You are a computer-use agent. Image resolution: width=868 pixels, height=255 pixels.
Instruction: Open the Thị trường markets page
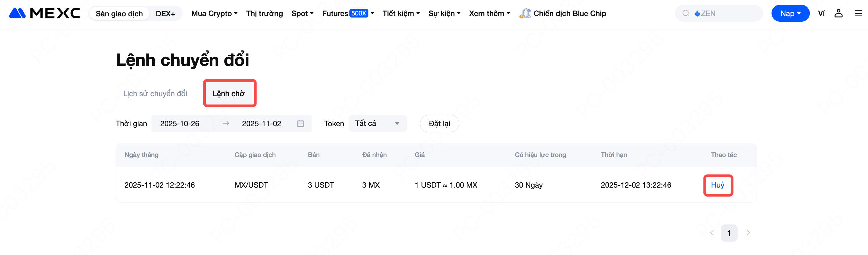264,13
